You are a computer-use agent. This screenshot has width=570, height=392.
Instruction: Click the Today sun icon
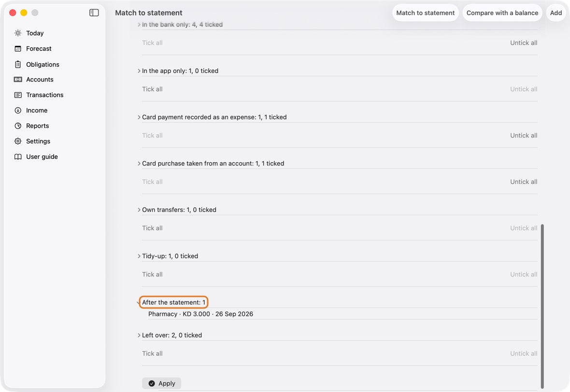18,33
